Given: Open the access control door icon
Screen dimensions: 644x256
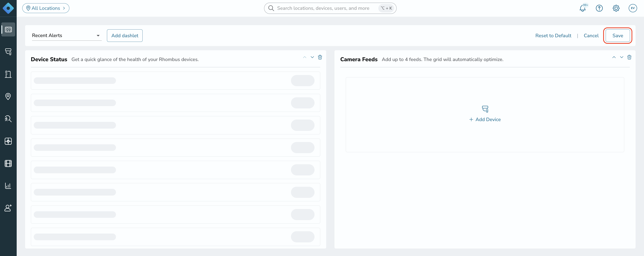Looking at the screenshot, I should tap(8, 74).
